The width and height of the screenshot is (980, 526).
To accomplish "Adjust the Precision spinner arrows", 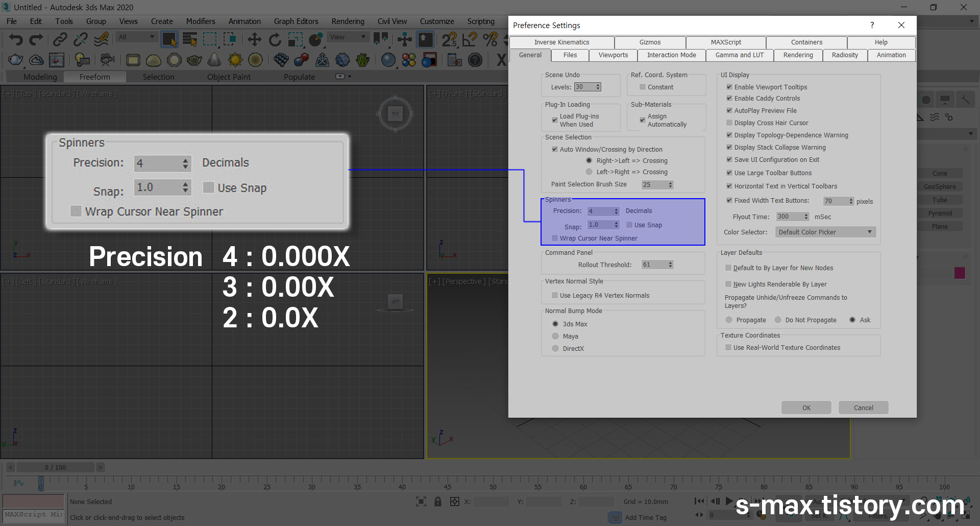I will click(616, 211).
